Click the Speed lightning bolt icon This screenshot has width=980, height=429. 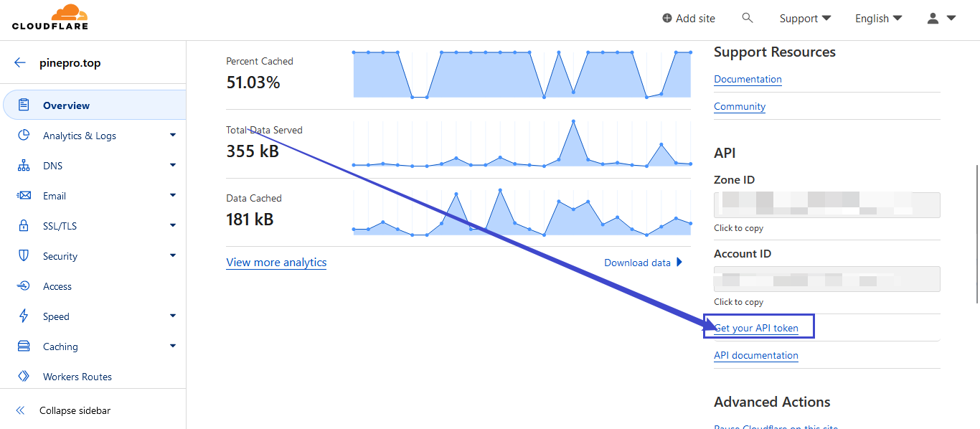click(24, 316)
